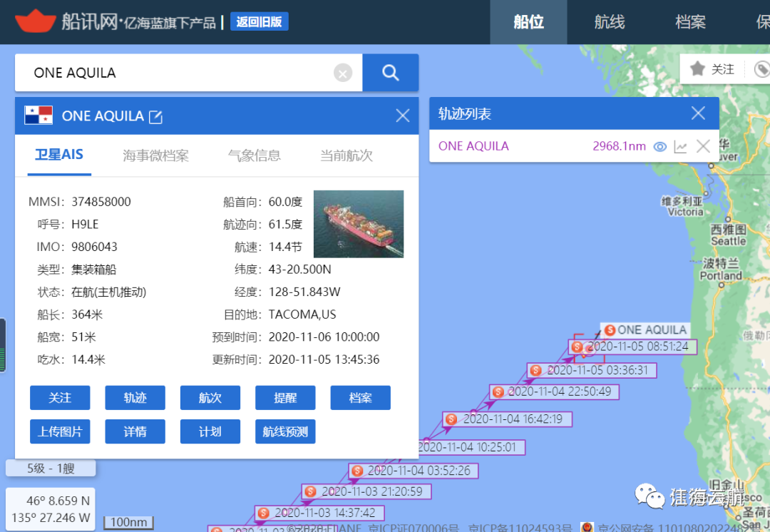770x532 pixels.
Task: Click the 航线预测 button
Action: tap(285, 431)
